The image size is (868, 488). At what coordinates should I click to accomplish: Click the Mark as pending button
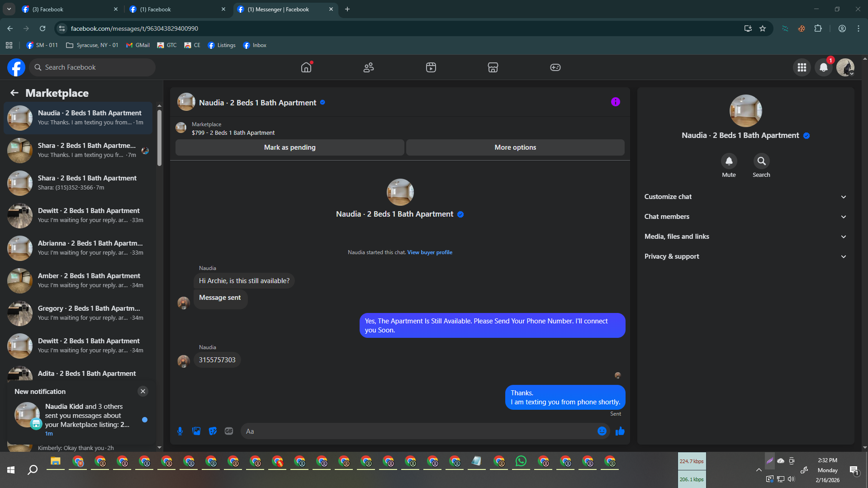[x=289, y=147]
